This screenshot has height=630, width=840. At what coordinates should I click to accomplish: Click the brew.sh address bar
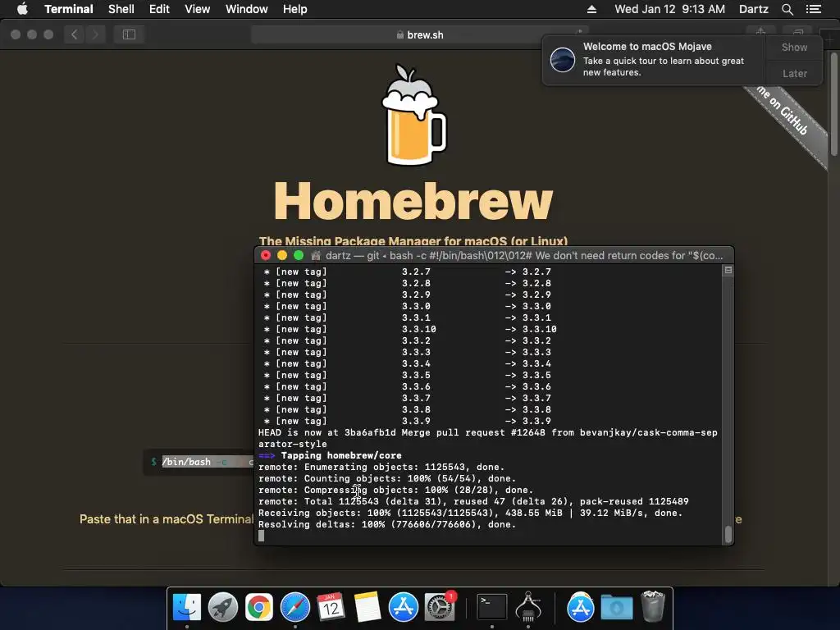(419, 34)
